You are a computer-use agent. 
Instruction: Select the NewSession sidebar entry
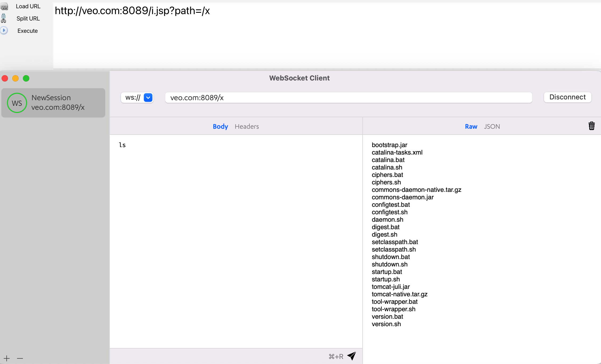(x=53, y=103)
